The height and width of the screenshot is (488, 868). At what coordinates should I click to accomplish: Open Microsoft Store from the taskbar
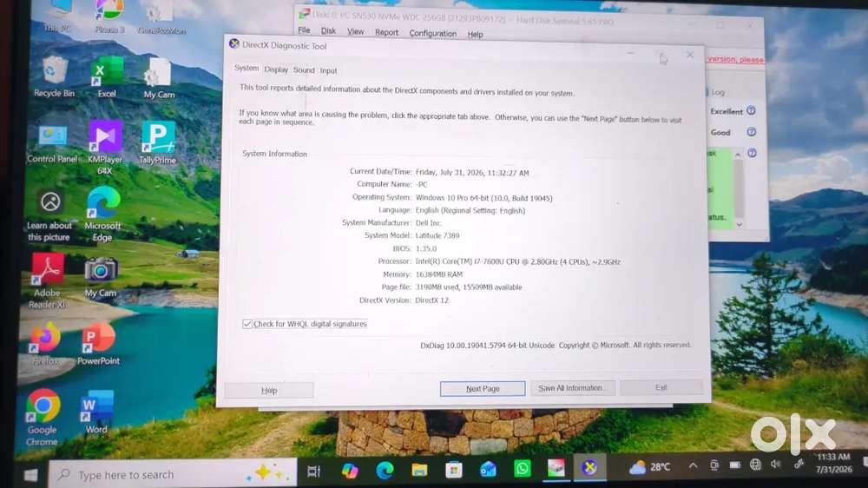[454, 470]
